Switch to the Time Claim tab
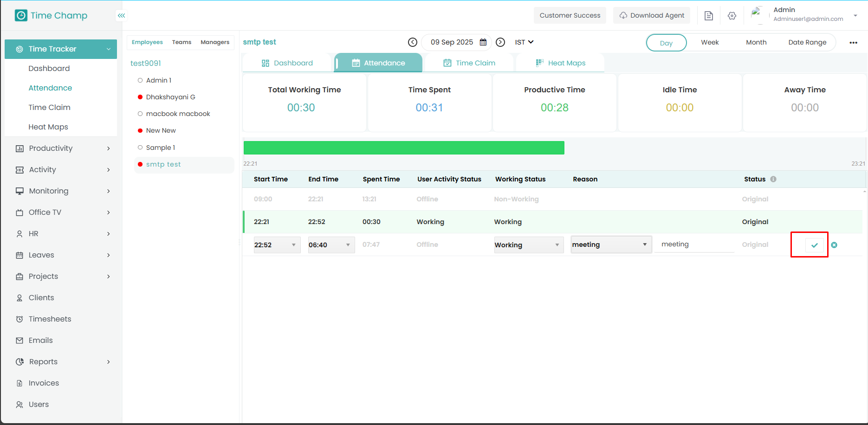Image resolution: width=868 pixels, height=425 pixels. tap(469, 63)
